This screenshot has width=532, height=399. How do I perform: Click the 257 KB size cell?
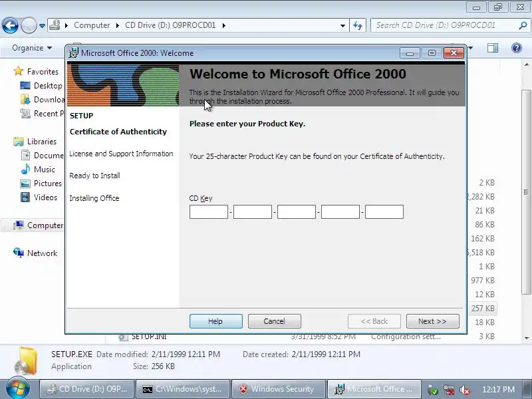(x=483, y=309)
